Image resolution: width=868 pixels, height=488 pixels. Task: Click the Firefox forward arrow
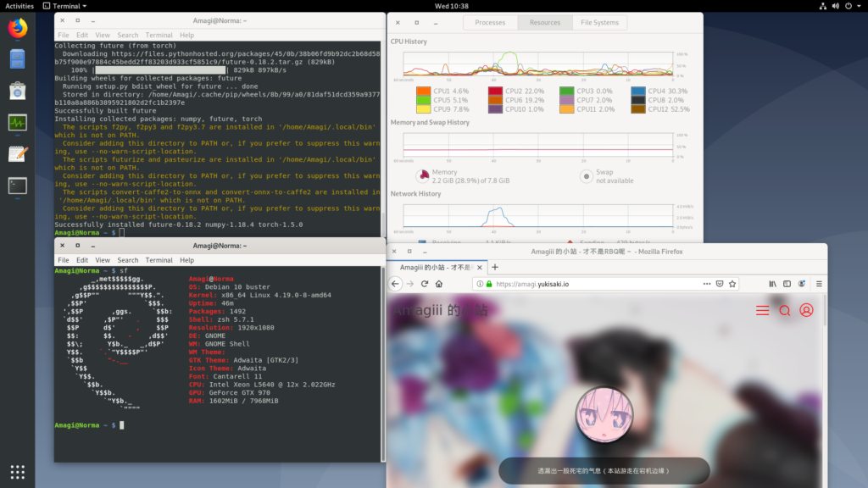coord(409,284)
